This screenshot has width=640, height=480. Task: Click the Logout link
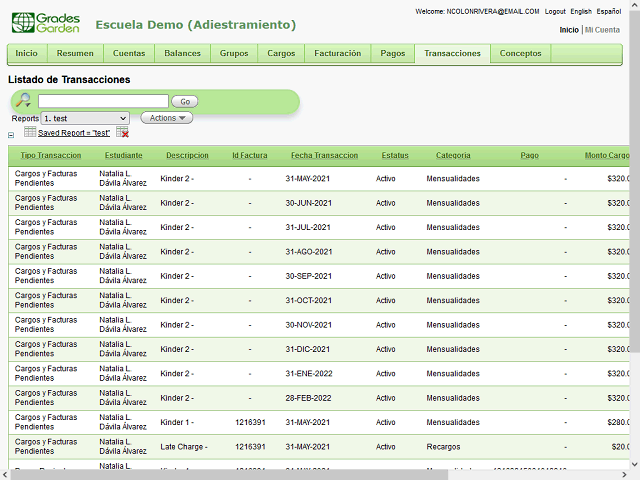pos(555,11)
